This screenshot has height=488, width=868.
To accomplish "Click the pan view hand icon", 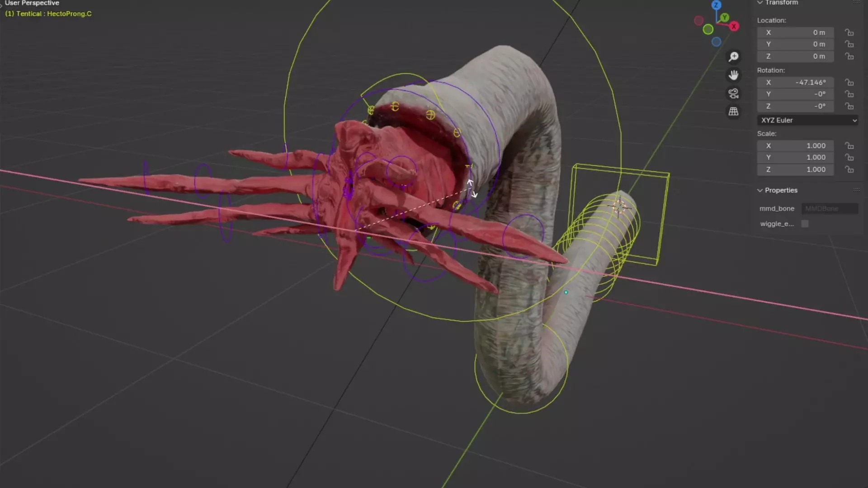I will coord(733,75).
